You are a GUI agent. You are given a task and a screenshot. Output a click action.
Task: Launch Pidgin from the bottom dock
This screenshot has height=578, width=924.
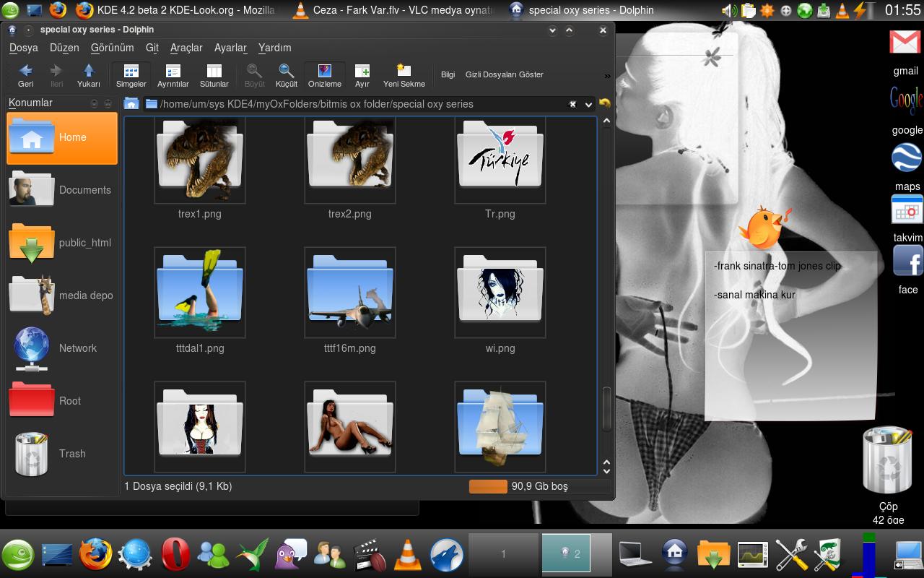291,555
